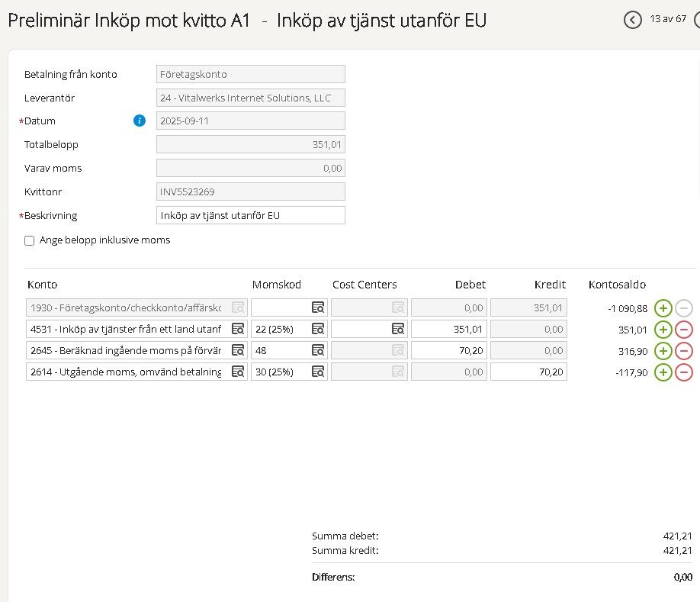This screenshot has height=602, width=700.
Task: Click the Beskrivning text field
Action: click(x=250, y=215)
